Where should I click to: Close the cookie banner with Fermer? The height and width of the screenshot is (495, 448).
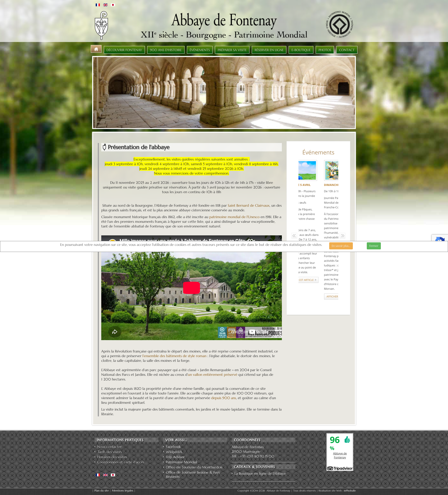pos(374,246)
